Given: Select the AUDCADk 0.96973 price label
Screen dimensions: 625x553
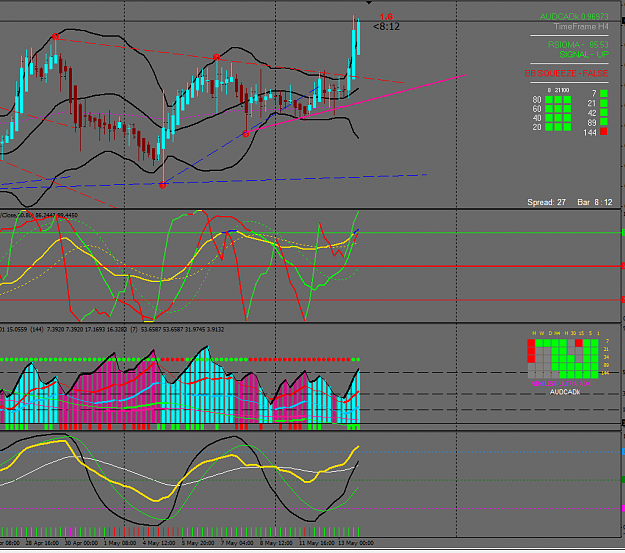Looking at the screenshot, I should tap(574, 17).
